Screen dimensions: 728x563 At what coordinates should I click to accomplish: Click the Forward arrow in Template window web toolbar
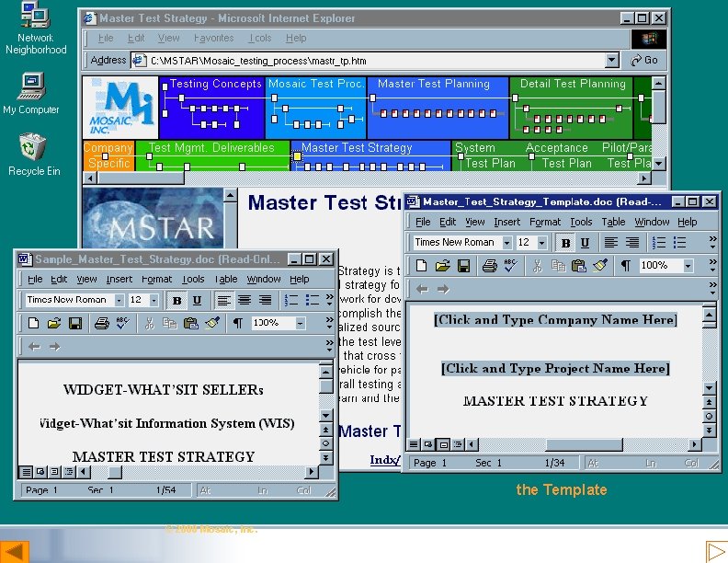(x=443, y=290)
